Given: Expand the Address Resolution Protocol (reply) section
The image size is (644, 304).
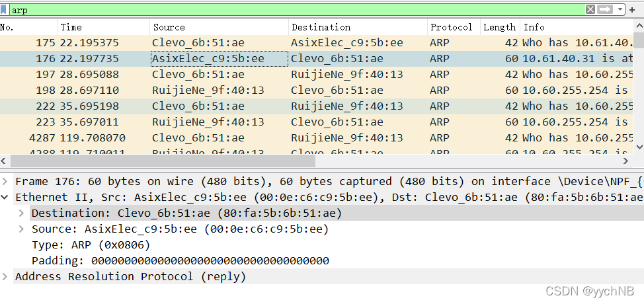Looking at the screenshot, I should (x=5, y=276).
